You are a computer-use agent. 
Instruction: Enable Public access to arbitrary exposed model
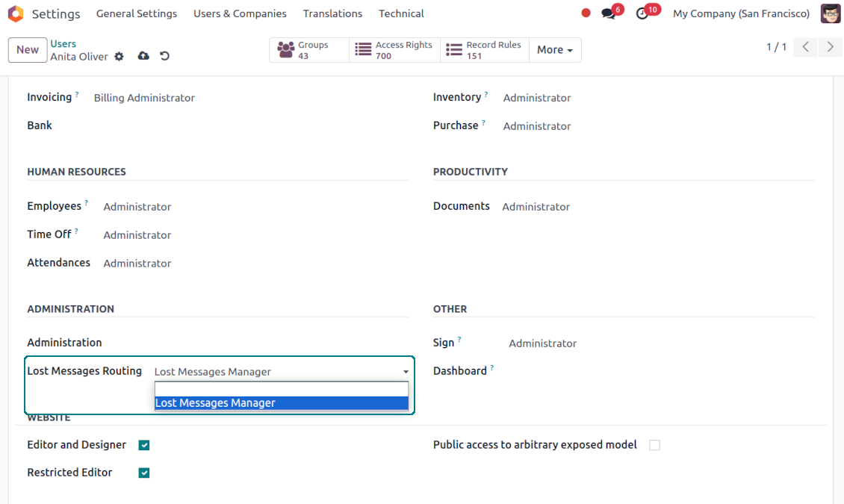click(654, 445)
